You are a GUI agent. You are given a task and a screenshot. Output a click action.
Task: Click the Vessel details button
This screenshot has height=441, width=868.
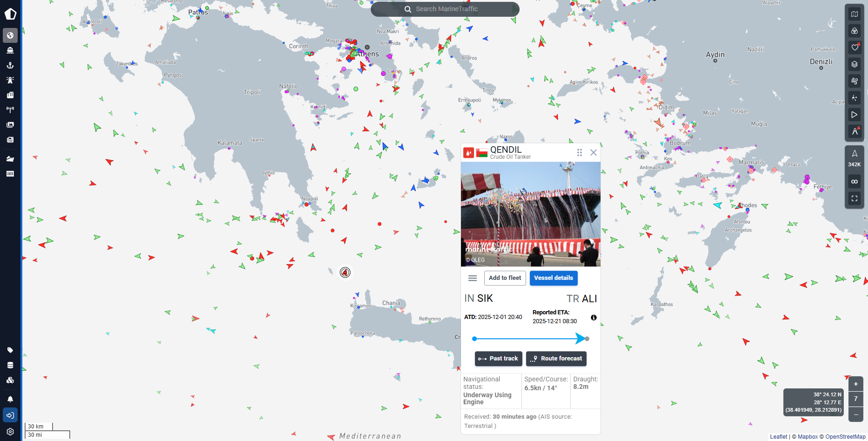[x=554, y=278]
